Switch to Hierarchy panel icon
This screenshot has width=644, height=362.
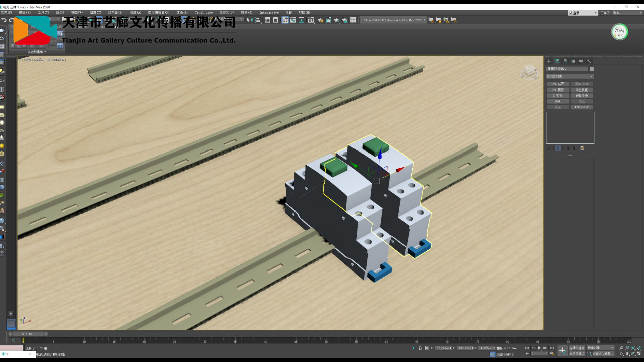565,61
